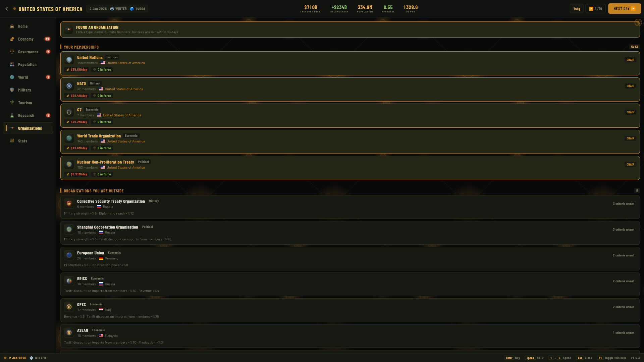This screenshot has height=362, width=644.
Task: Click the $79.2M/day cost for G7
Action: [x=77, y=122]
